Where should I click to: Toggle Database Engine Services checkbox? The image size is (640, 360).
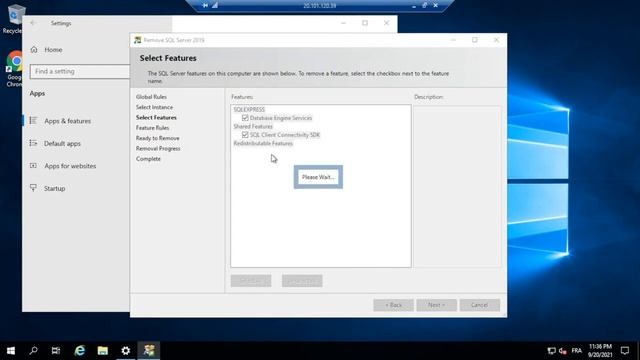[x=245, y=118]
